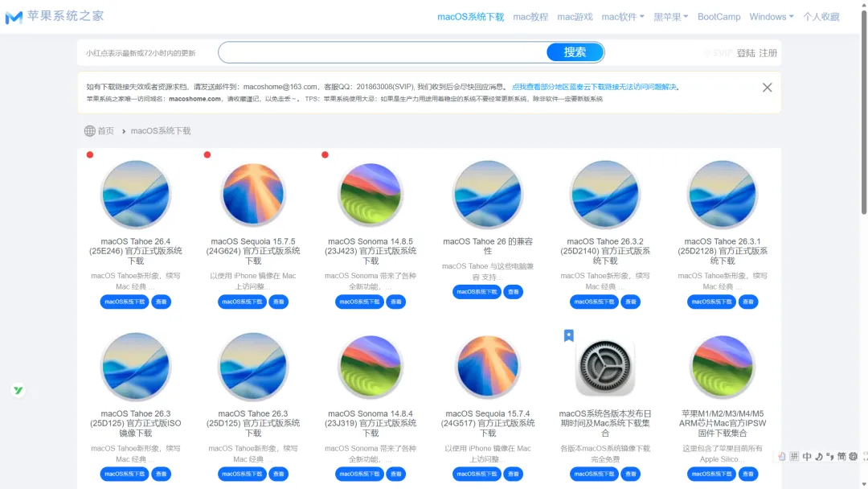Click 查看 under macOS Tahoe 26.4

[x=161, y=302]
